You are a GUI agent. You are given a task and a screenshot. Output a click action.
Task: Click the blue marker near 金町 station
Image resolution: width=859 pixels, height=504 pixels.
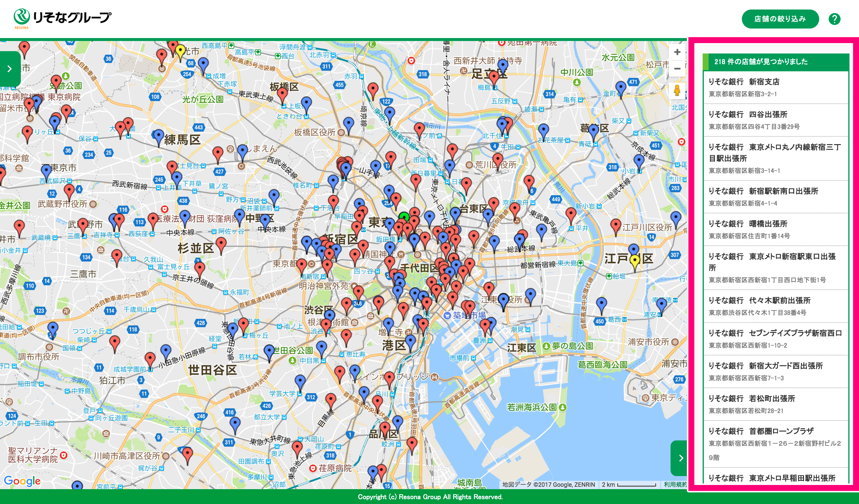(x=621, y=90)
